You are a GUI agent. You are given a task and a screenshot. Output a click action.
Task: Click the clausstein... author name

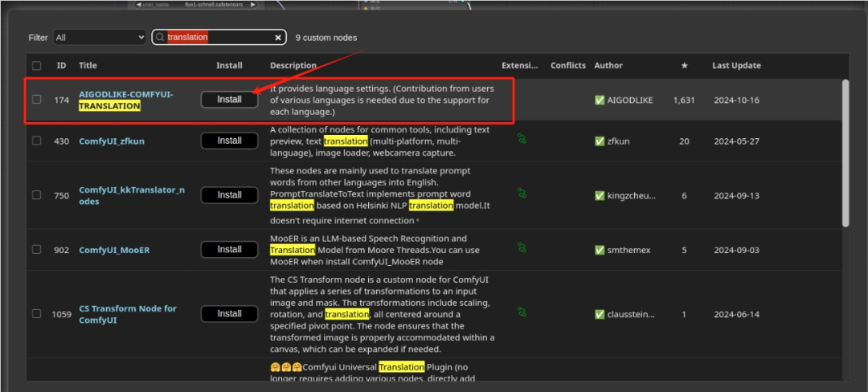coord(631,314)
